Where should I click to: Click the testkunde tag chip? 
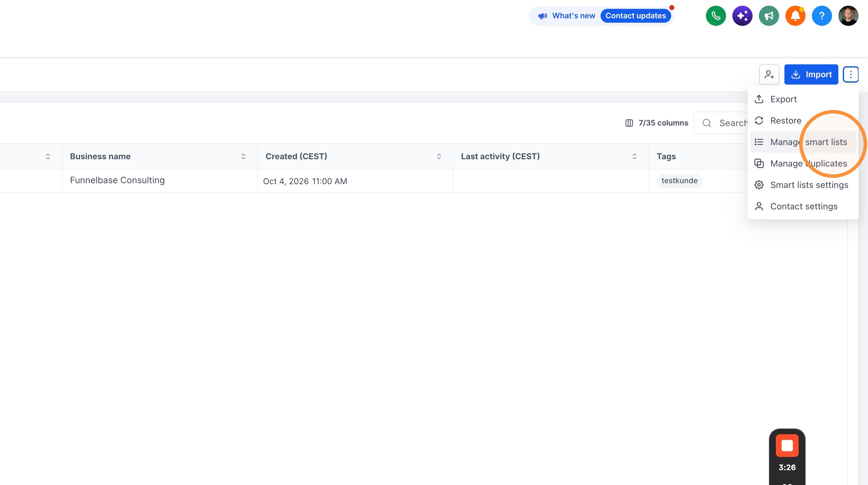(x=679, y=181)
